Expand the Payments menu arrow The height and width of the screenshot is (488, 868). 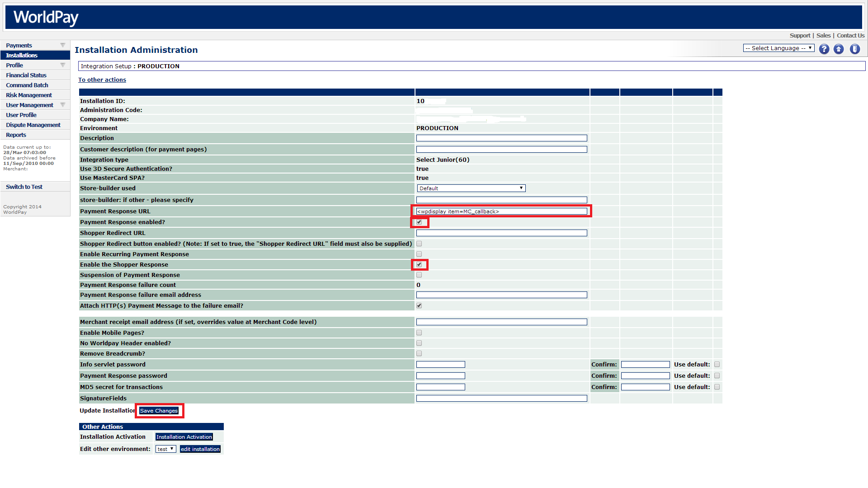point(63,45)
